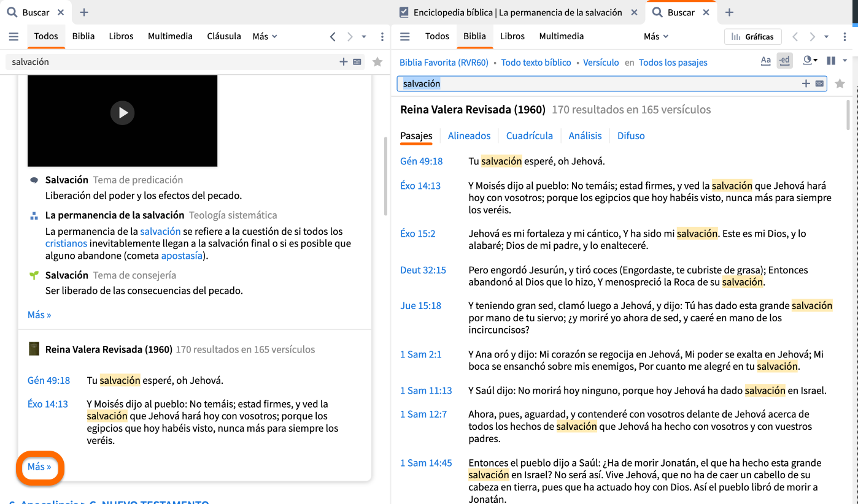Image resolution: width=858 pixels, height=504 pixels.
Task: Click the Gráficas button
Action: 753,37
